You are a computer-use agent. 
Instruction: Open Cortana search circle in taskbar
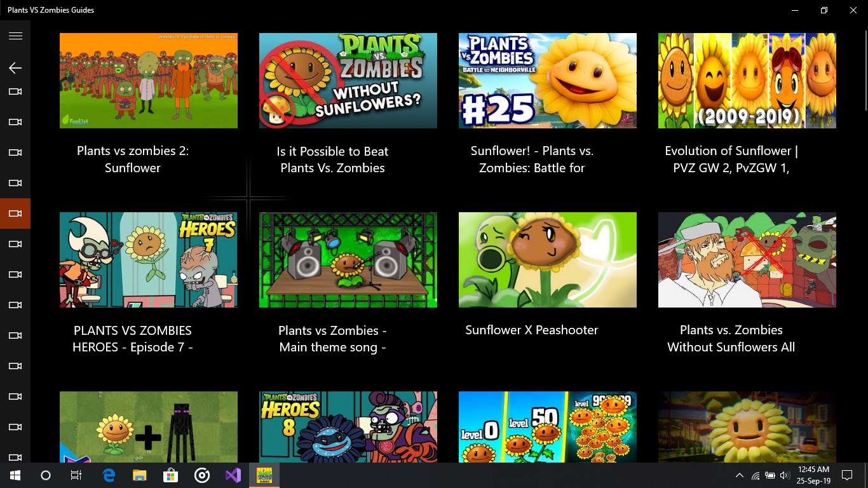point(46,475)
